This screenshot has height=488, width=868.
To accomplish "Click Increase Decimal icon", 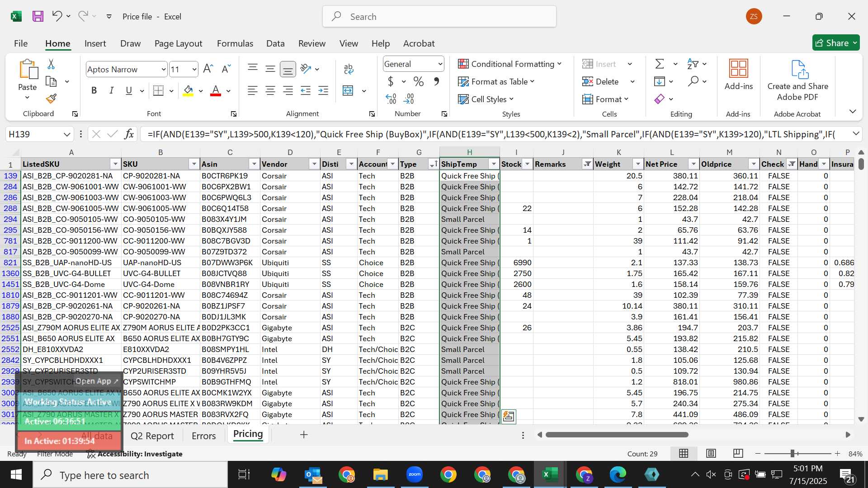I will click(391, 99).
